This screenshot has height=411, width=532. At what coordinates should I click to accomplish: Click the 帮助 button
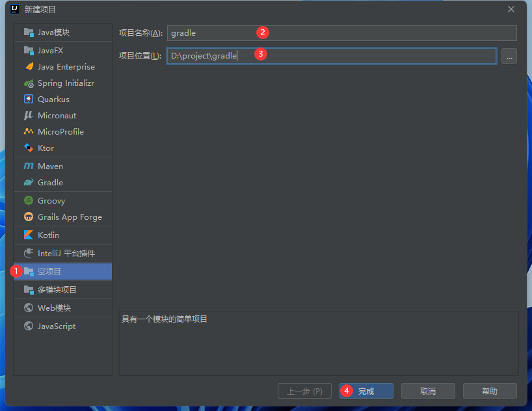coord(490,391)
